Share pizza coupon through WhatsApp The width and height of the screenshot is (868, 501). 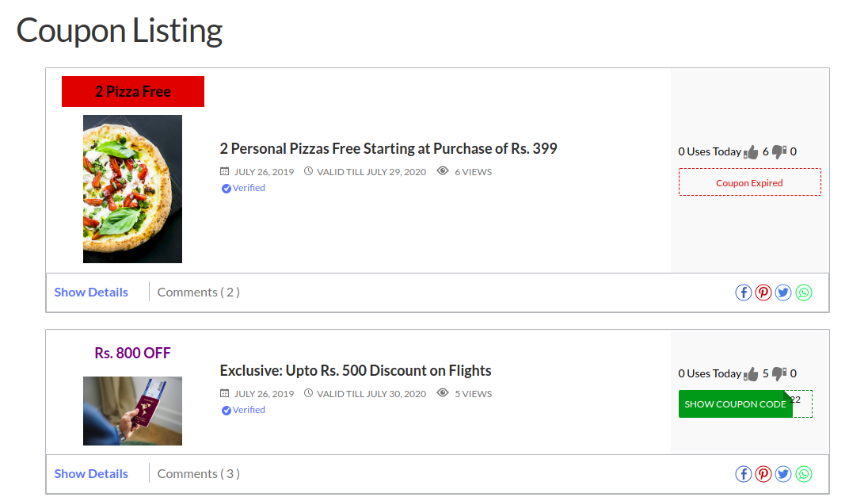click(804, 293)
